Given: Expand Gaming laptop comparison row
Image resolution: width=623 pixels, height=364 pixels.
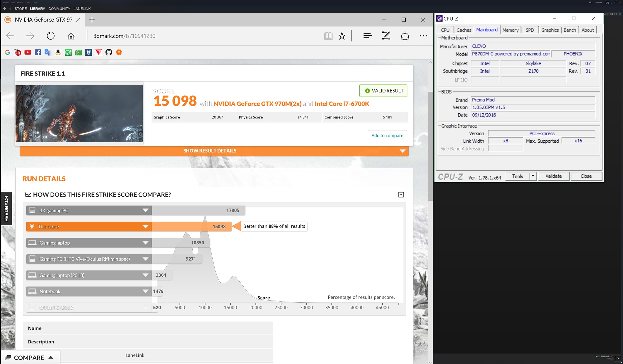Looking at the screenshot, I should tap(145, 243).
